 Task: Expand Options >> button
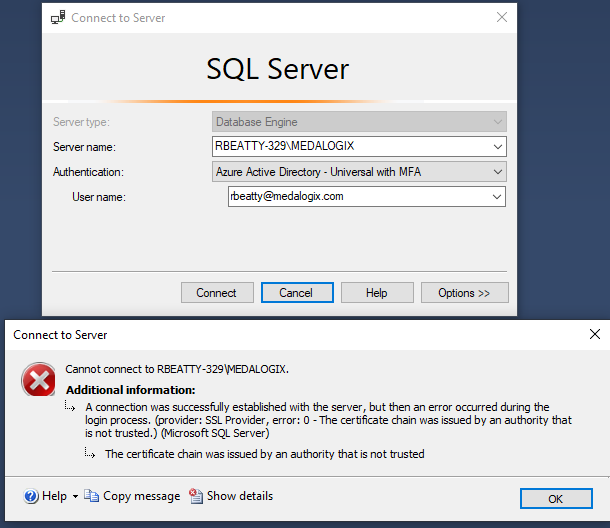click(465, 293)
